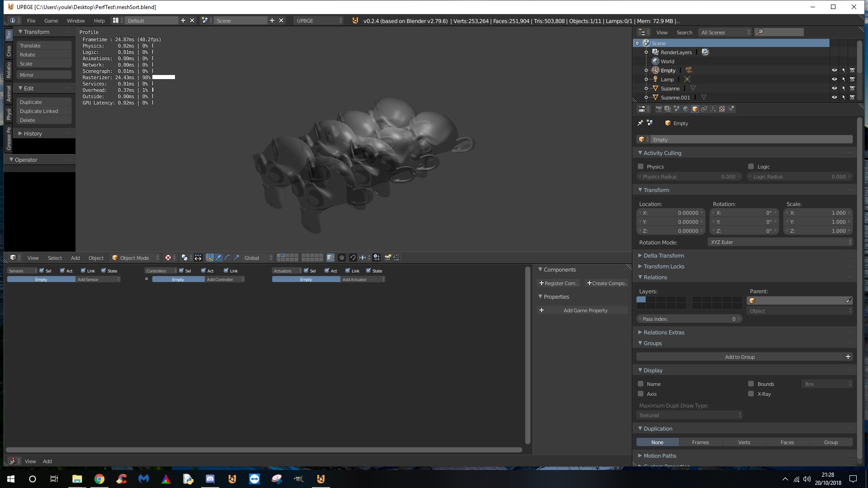
Task: Open the Game menu
Action: (x=51, y=20)
